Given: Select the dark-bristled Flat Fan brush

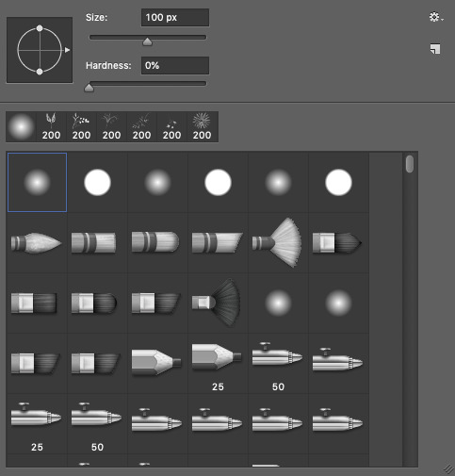Looking at the screenshot, I should (218, 303).
